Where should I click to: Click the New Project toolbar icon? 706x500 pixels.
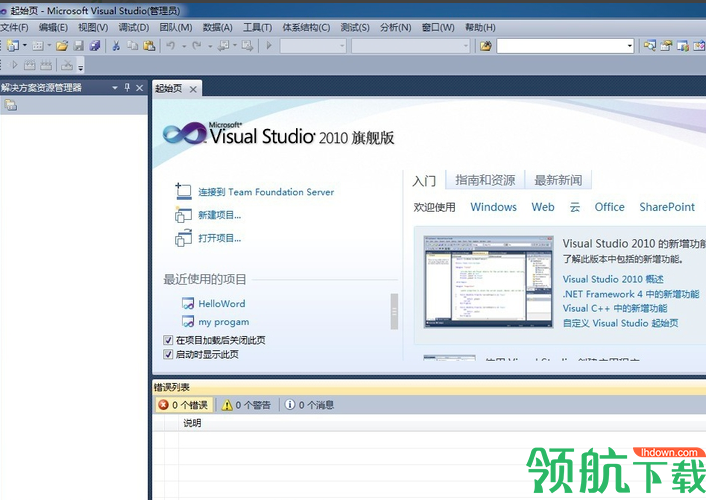pyautogui.click(x=13, y=45)
